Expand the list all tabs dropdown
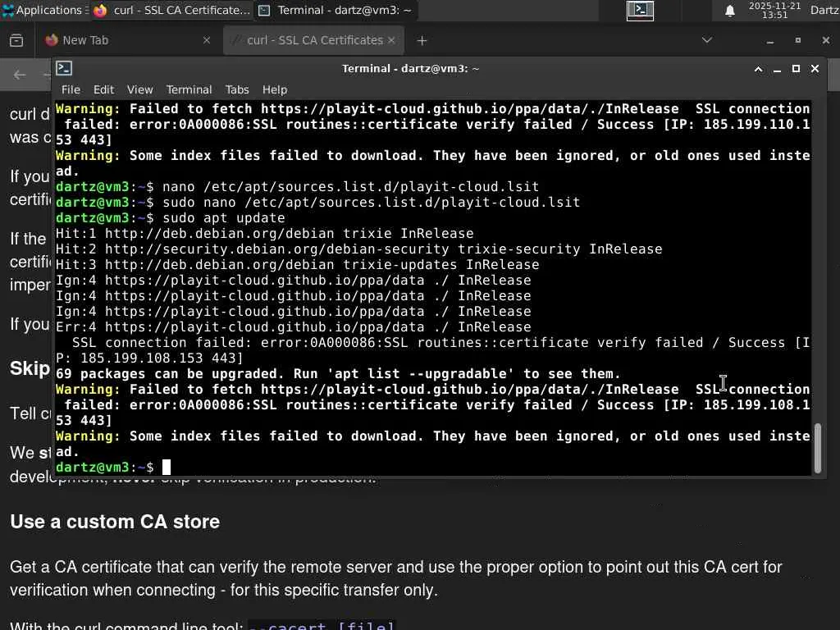840x630 pixels. [707, 40]
